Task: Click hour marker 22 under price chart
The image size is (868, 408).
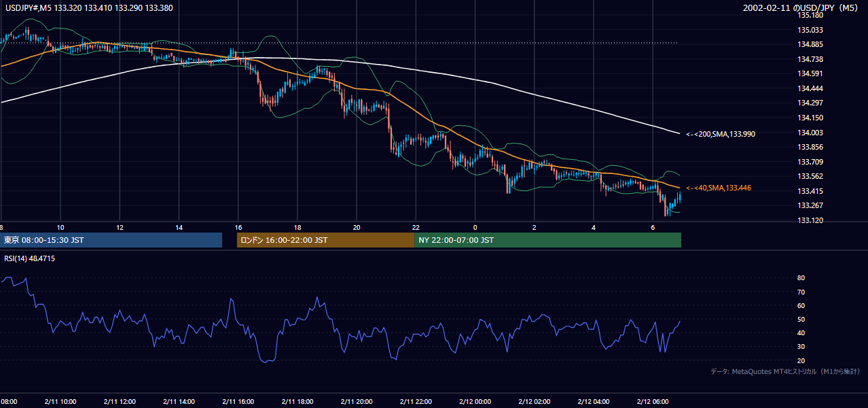Action: pyautogui.click(x=416, y=227)
